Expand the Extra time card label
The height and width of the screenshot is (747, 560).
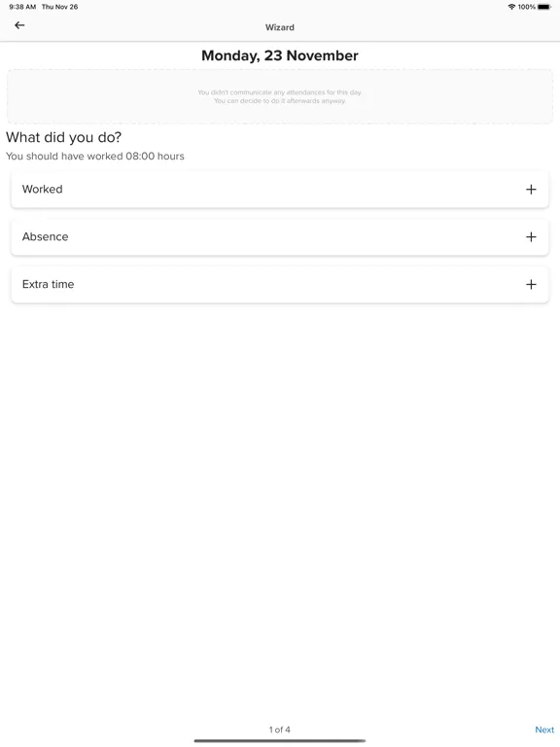coord(48,284)
